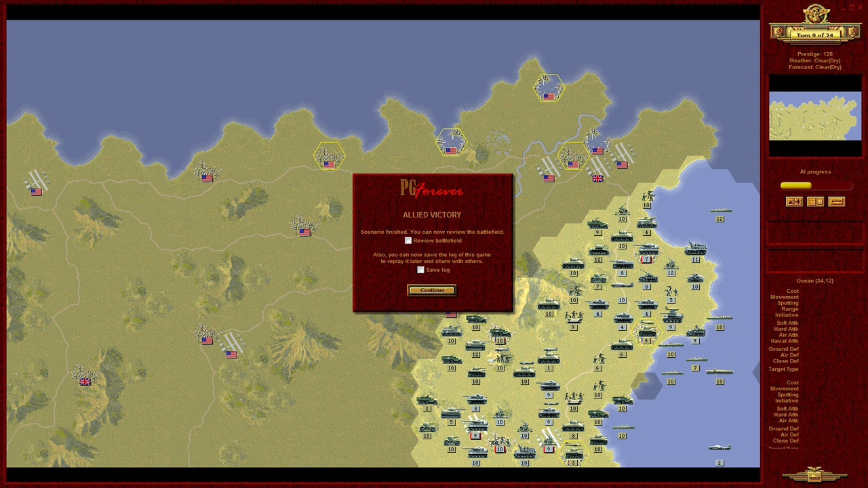Screen dimensions: 868x488
Task: Click the ALLIED VICTORY heading
Action: pos(432,215)
